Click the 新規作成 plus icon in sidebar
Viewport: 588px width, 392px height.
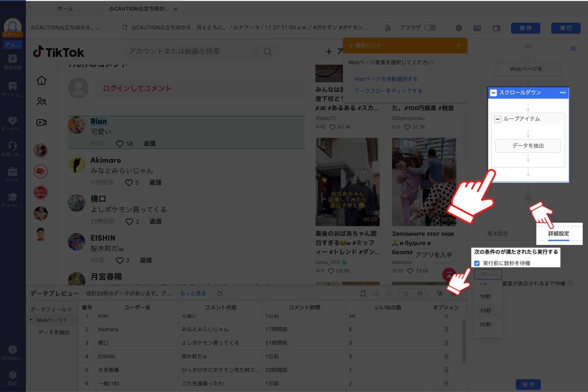[13, 58]
